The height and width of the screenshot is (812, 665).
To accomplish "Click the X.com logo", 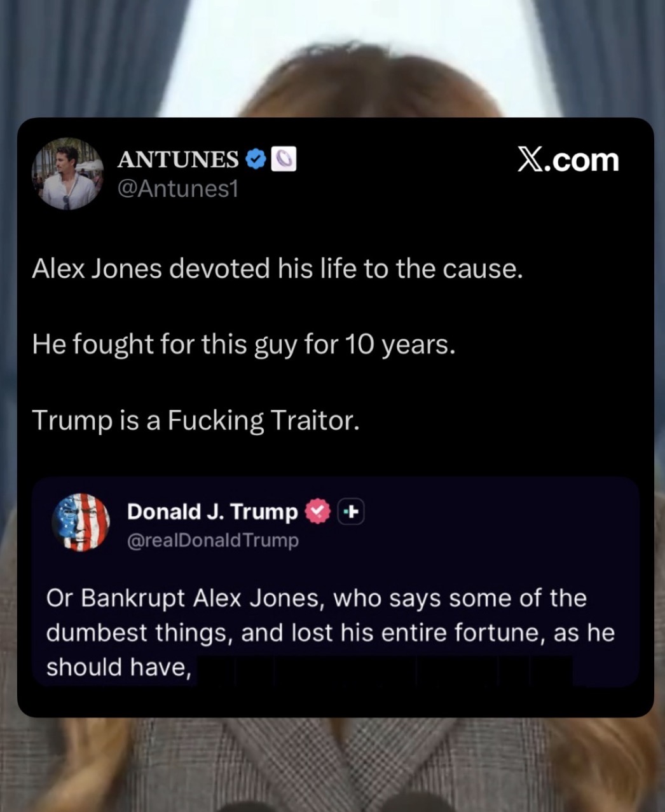I will click(568, 159).
